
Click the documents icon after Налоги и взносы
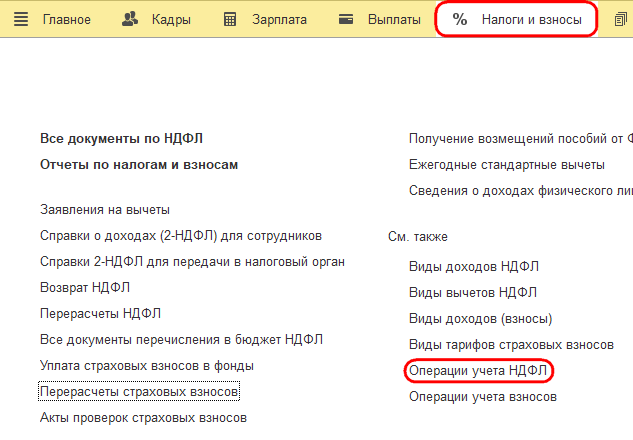(x=621, y=19)
